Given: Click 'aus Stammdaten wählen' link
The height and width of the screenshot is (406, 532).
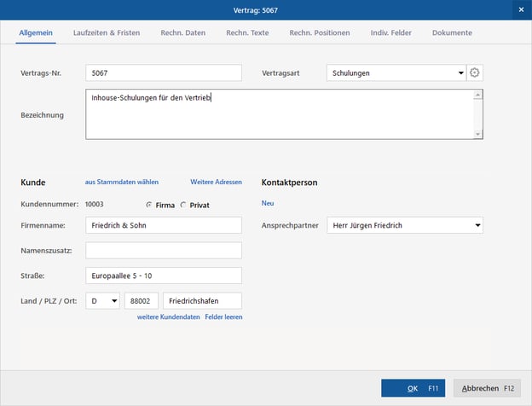Looking at the screenshot, I should coord(122,183).
